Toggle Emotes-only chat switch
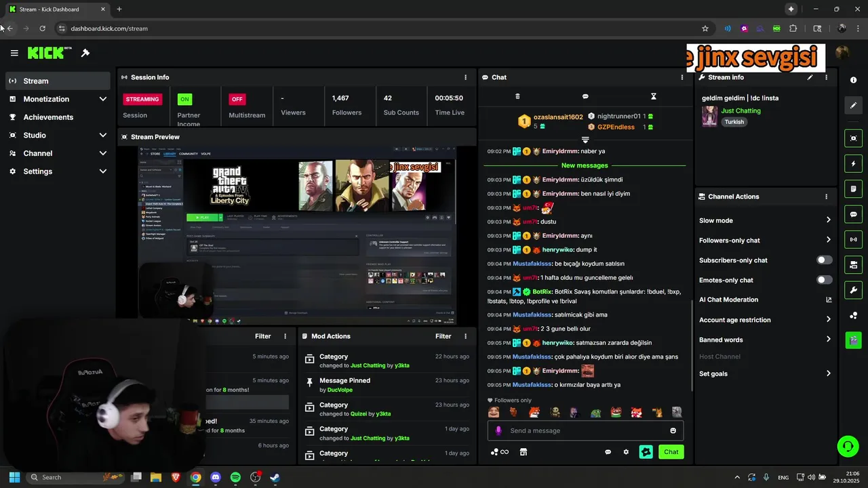The width and height of the screenshot is (868, 488). 824,280
